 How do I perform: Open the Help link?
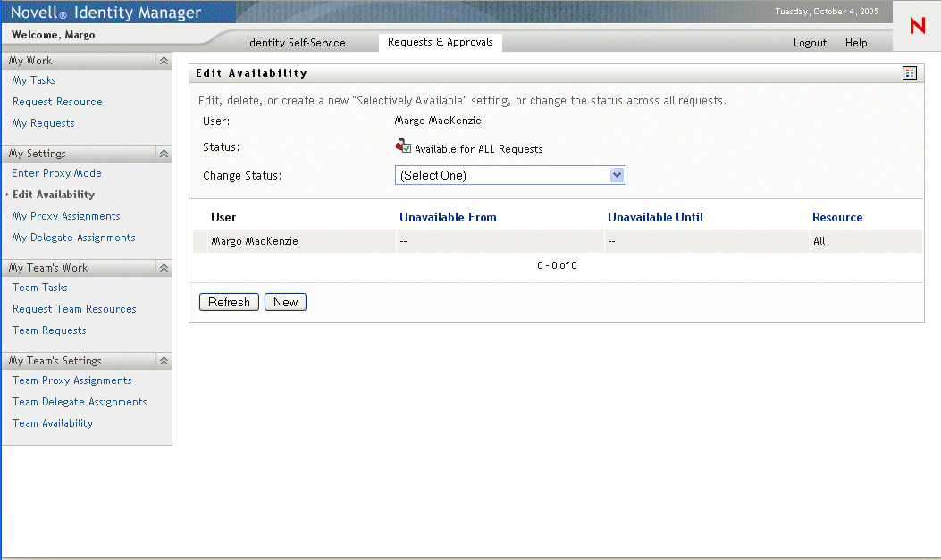(x=856, y=43)
